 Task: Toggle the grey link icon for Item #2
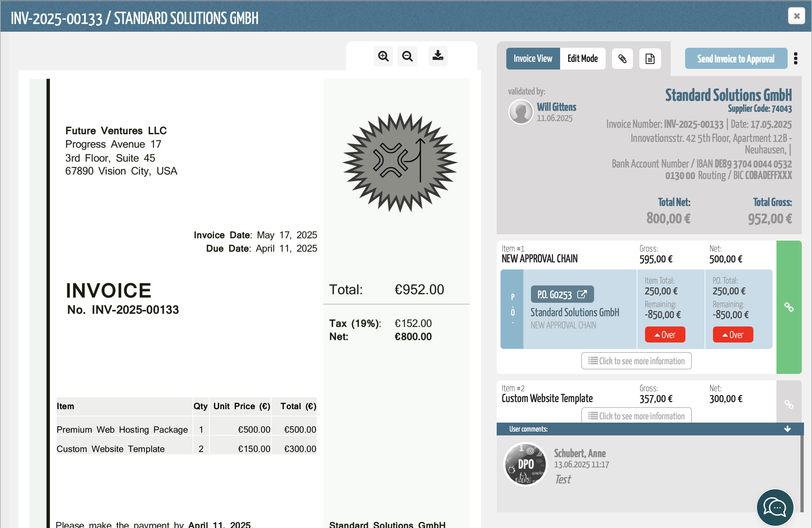pos(789,405)
